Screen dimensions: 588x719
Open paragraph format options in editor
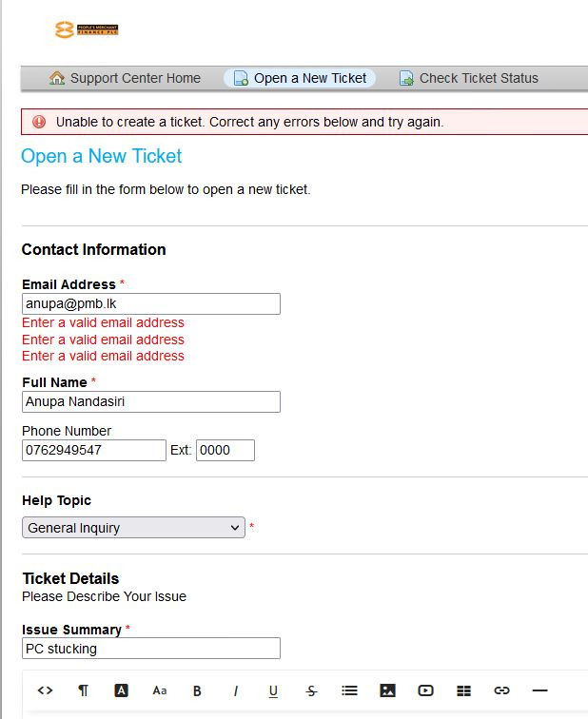pyautogui.click(x=83, y=690)
